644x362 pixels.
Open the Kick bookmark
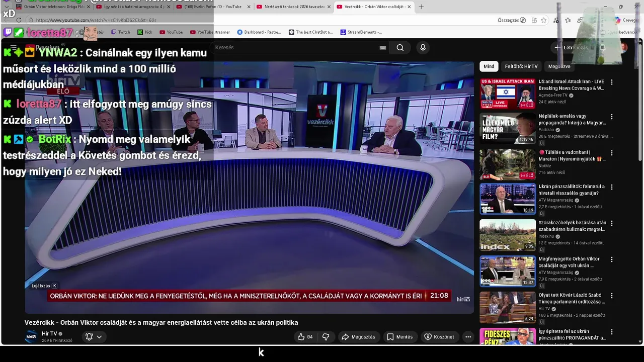point(144,32)
